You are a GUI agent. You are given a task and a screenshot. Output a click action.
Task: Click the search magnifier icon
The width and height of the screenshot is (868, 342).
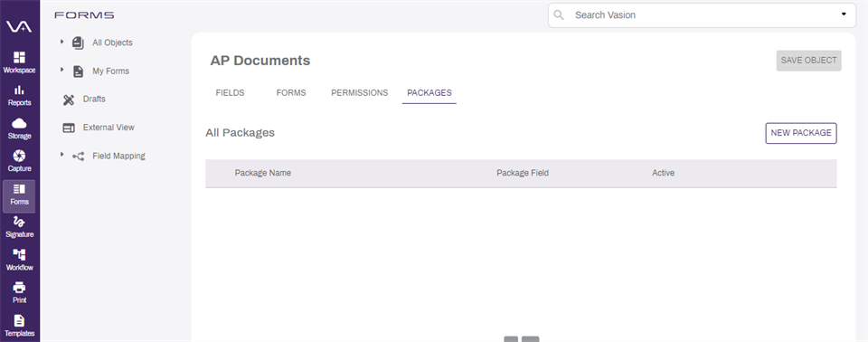coord(559,15)
